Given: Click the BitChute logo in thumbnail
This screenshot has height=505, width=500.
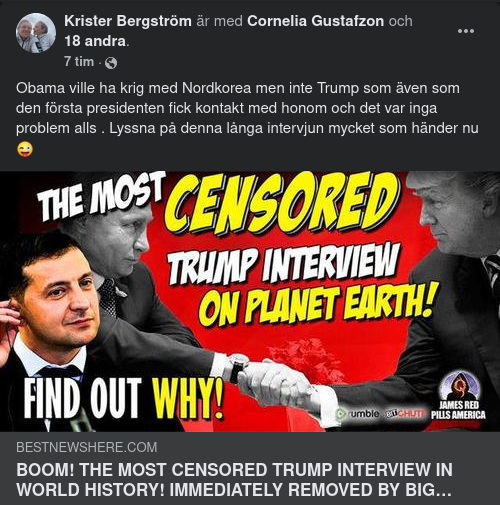Looking at the screenshot, I should 405,414.
